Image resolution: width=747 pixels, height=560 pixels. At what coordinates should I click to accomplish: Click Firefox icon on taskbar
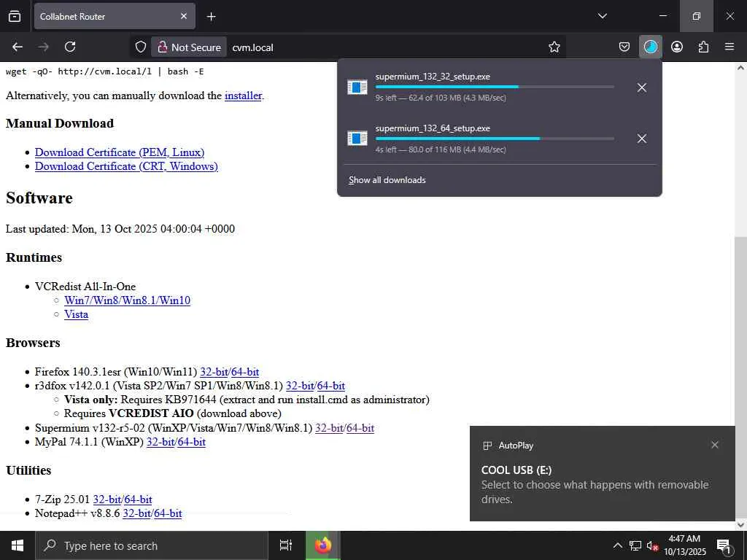[322, 545]
